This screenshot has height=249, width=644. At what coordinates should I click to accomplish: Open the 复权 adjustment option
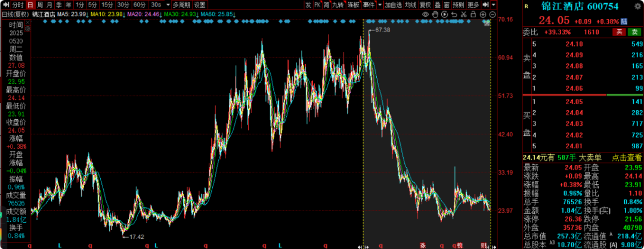click(426, 5)
